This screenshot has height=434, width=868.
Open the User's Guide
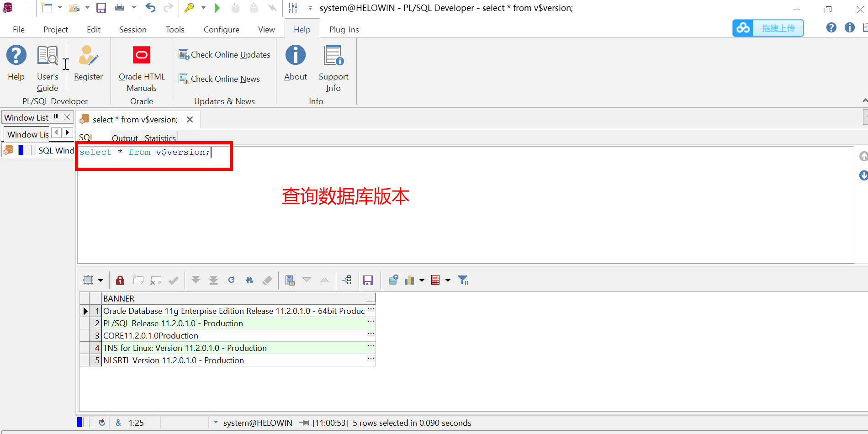point(48,69)
